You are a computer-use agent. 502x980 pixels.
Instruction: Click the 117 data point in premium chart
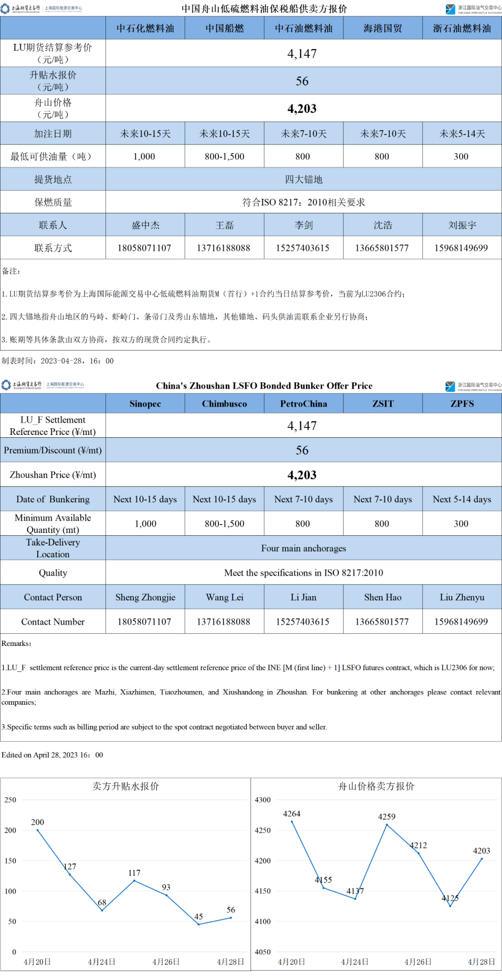coord(134,881)
